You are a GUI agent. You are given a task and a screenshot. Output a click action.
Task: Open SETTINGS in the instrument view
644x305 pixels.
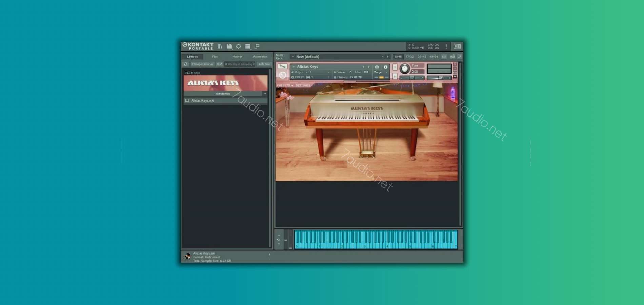[303, 85]
